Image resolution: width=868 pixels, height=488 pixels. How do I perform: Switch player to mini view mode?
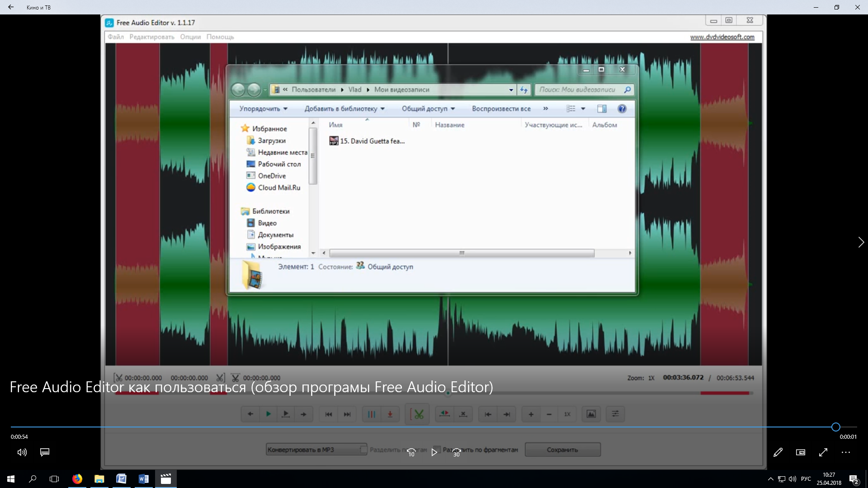click(801, 452)
